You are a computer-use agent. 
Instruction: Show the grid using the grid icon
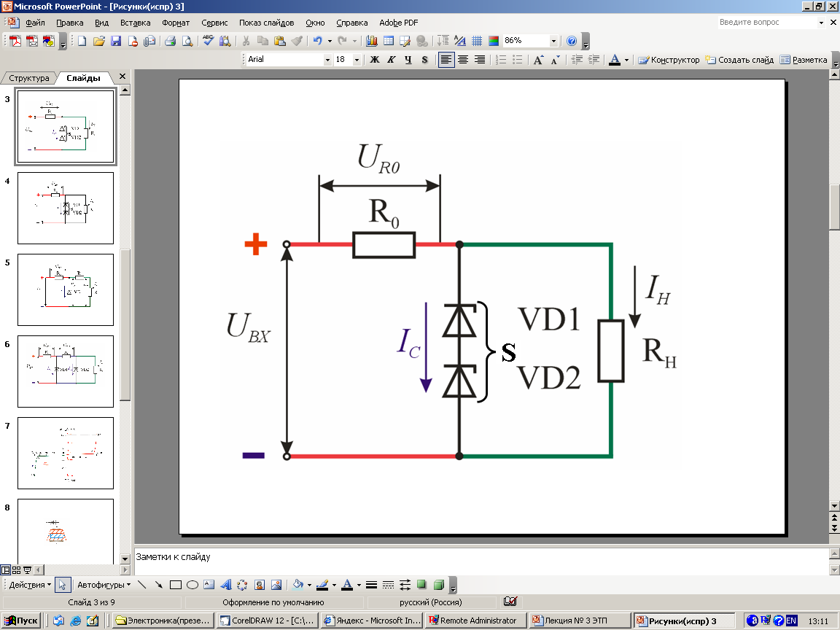[x=477, y=41]
